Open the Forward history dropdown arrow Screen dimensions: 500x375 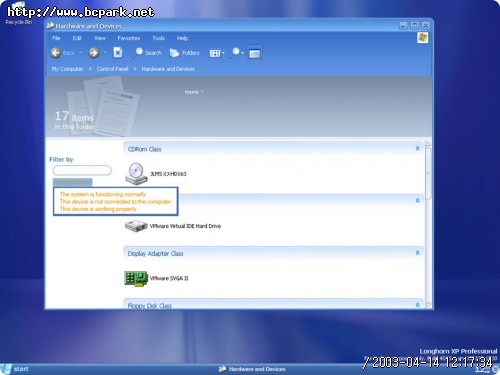click(x=105, y=53)
